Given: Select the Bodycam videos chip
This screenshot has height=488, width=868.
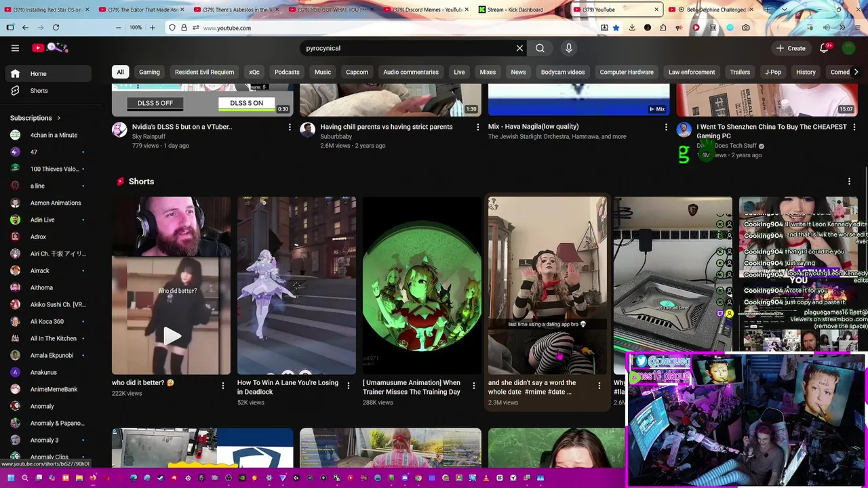Looking at the screenshot, I should [x=562, y=72].
